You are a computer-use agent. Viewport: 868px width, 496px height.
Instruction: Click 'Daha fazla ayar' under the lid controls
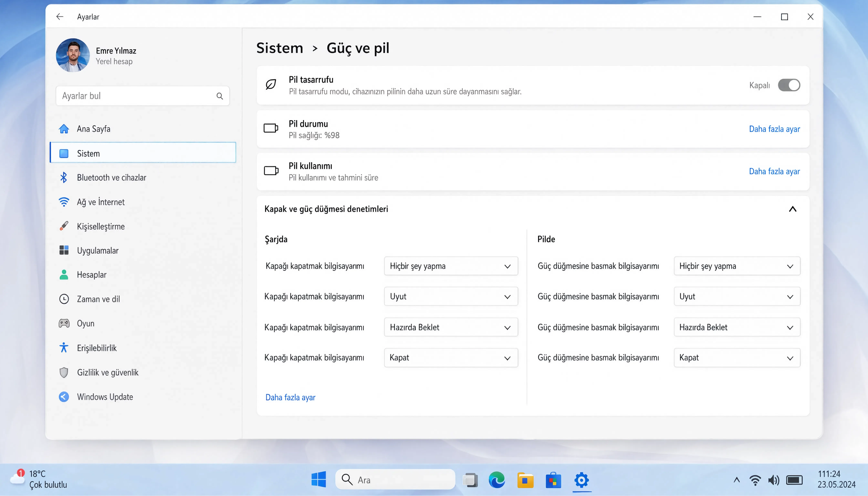point(290,397)
